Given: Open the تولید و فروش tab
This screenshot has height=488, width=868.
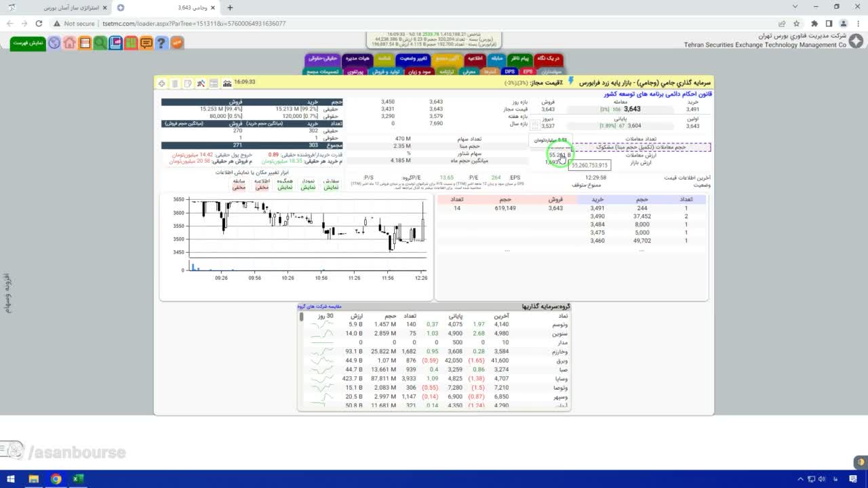Looking at the screenshot, I should click(x=386, y=71).
